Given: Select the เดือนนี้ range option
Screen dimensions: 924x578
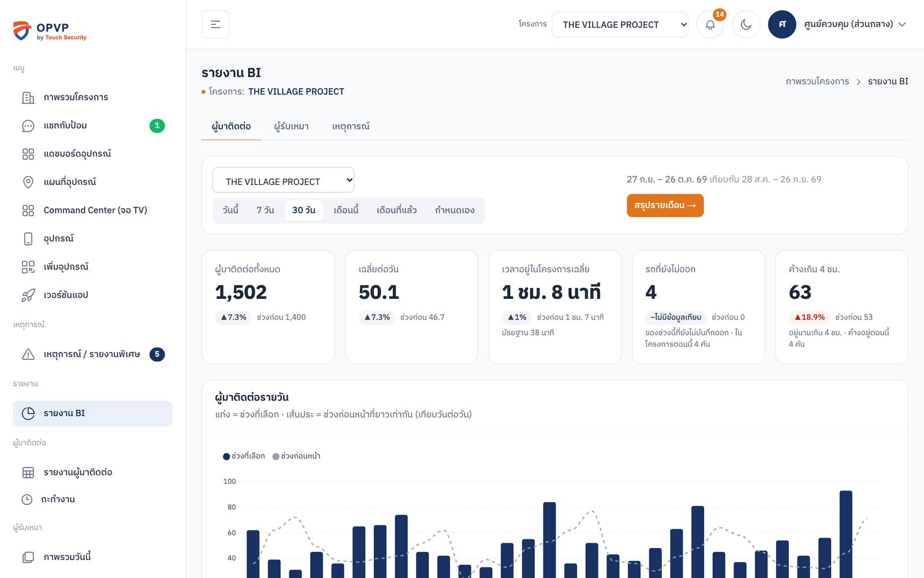Looking at the screenshot, I should [x=346, y=210].
